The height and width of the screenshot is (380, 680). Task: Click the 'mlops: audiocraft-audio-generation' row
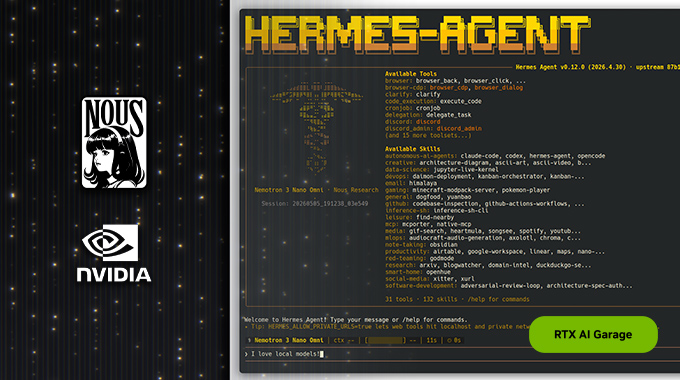[483, 238]
